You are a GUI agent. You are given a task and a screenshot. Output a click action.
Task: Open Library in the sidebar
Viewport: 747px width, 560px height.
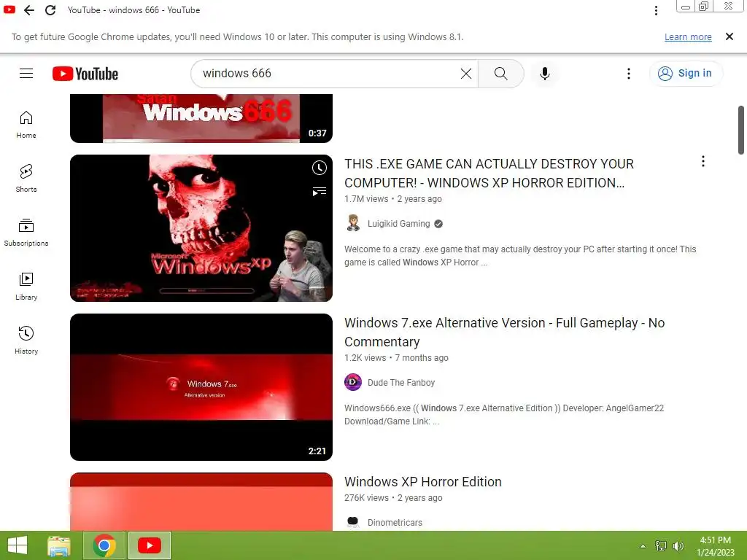click(x=26, y=286)
